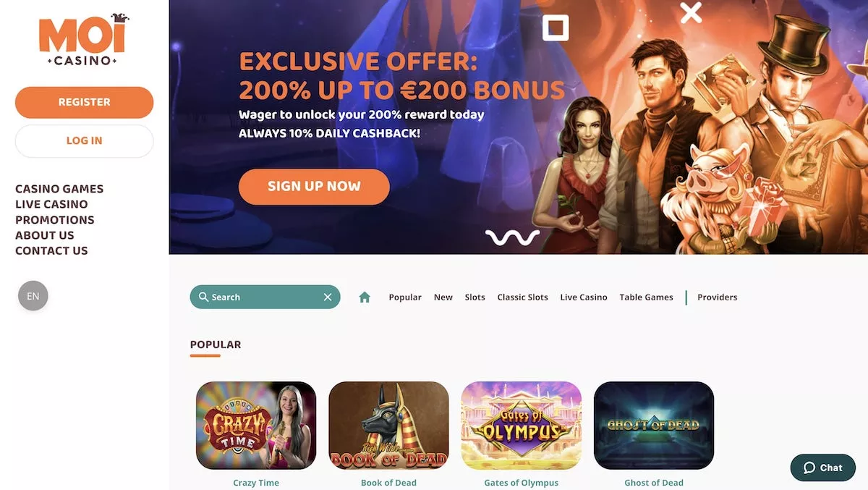Click inside the Search input field
This screenshot has height=490, width=868.
[x=265, y=297]
